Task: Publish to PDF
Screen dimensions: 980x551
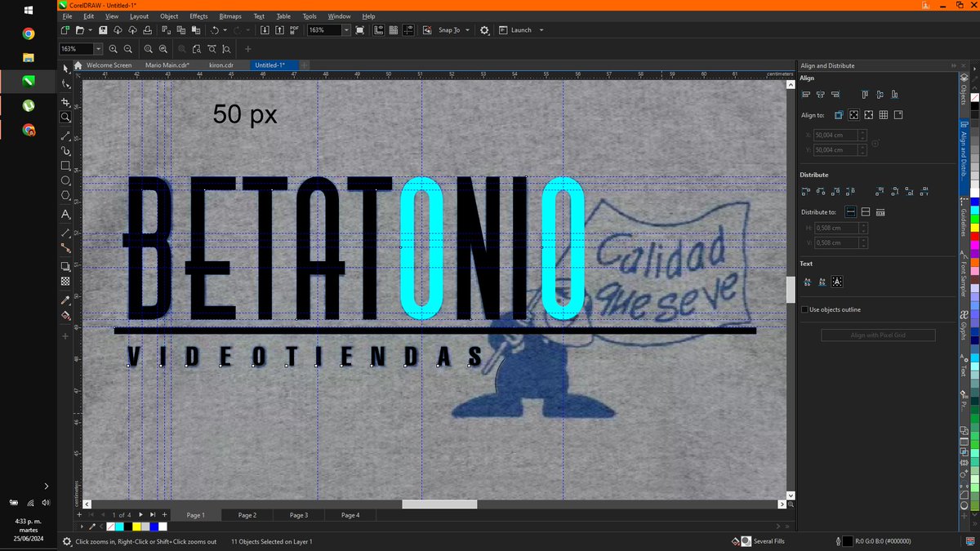Action: tap(295, 30)
